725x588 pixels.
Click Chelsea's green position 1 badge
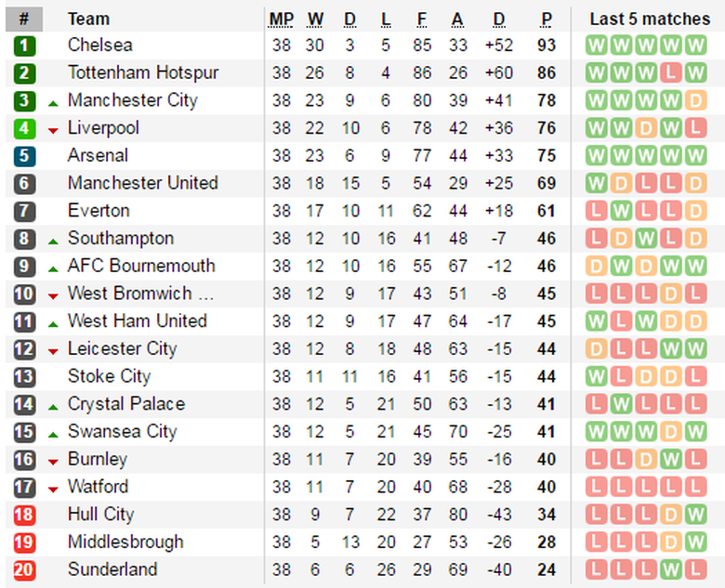[25, 46]
